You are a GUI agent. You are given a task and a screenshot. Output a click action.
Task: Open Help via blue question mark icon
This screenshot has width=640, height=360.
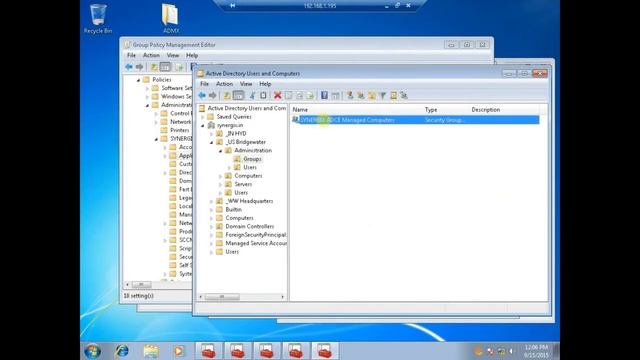point(324,96)
